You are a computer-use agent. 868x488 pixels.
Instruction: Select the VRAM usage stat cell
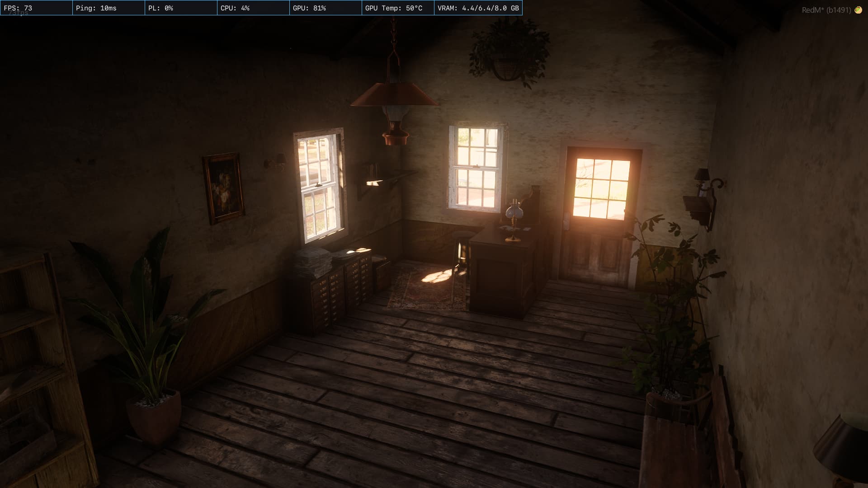tap(478, 8)
